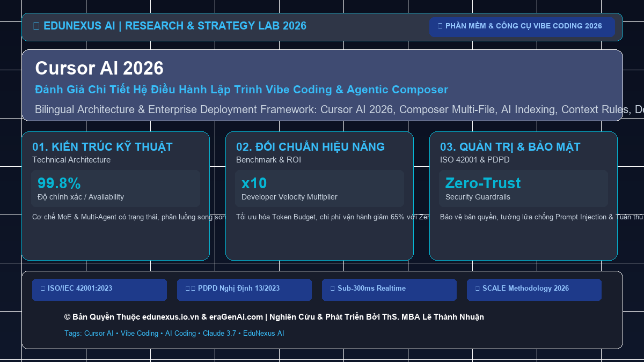Select the Cursor AI 2026 title
The height and width of the screenshot is (362, 644).
pos(99,68)
